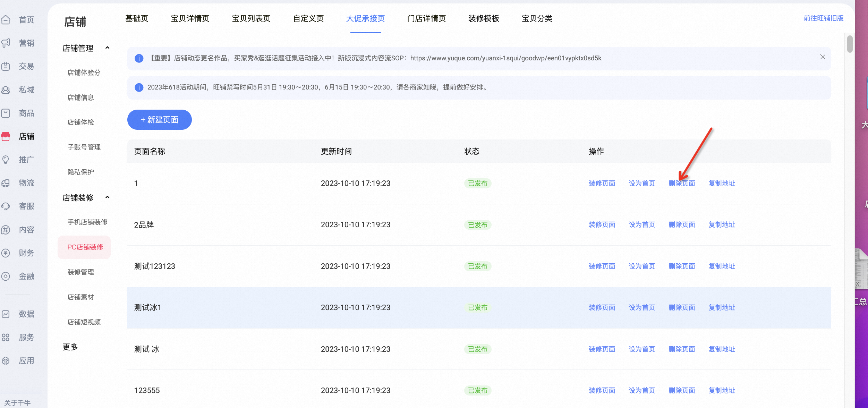This screenshot has height=408, width=868.
Task: Open the 数据 chart icon
Action: click(x=6, y=314)
